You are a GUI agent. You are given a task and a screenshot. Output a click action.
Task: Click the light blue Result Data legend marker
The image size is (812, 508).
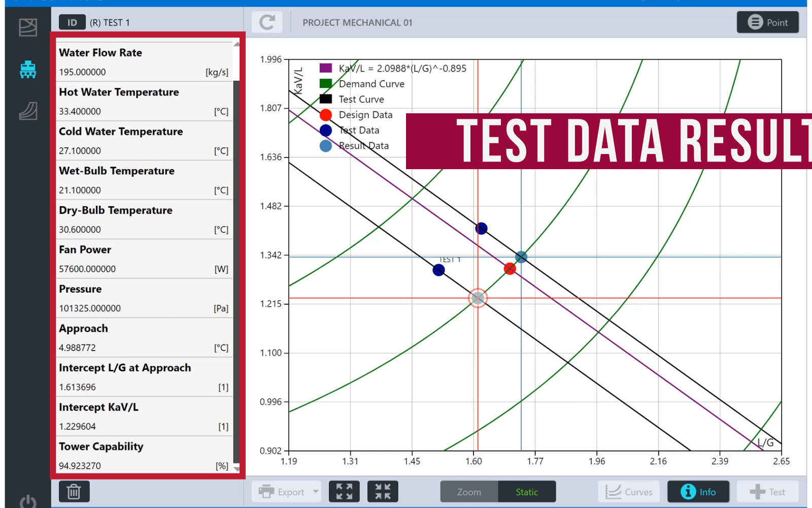tap(326, 146)
